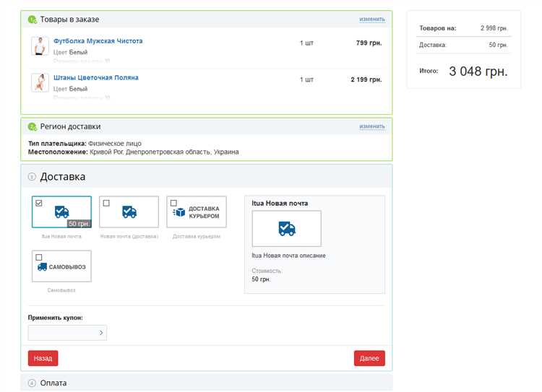Click изменить link in Регион доставки
542x392 pixels.
[372, 126]
